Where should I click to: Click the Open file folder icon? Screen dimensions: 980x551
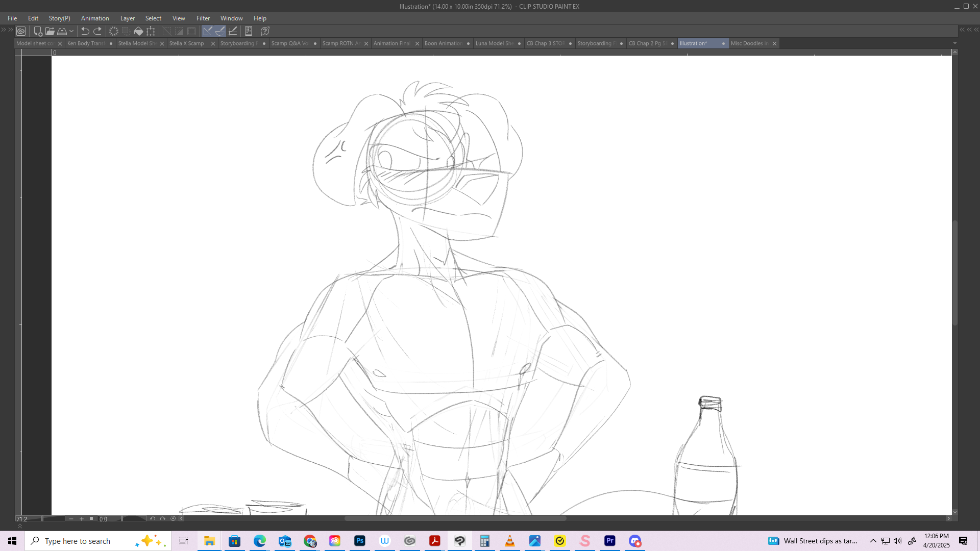pos(50,31)
